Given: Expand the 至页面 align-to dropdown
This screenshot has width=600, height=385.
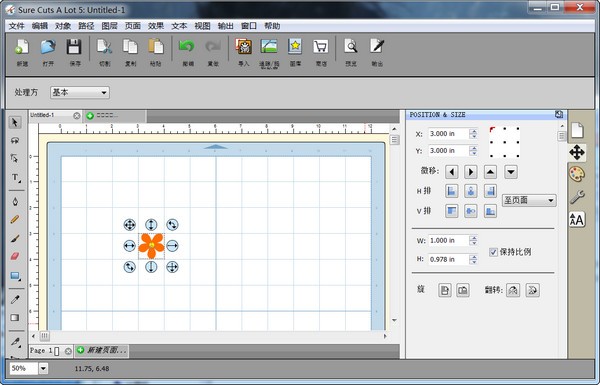Looking at the screenshot, I should coord(529,200).
